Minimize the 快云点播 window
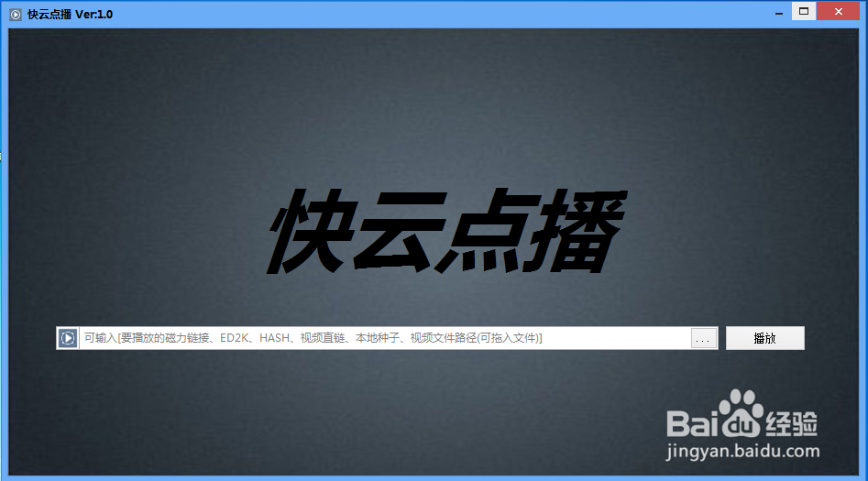 click(x=779, y=12)
